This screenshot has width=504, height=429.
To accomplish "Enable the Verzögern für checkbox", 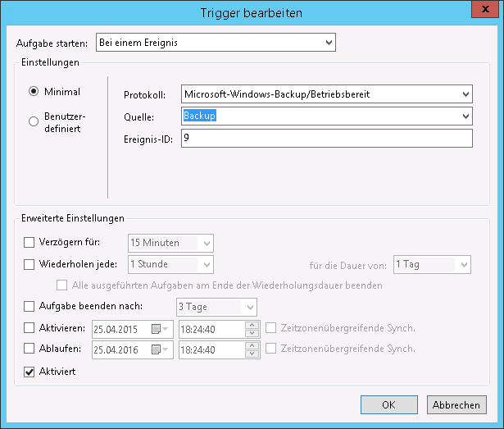I will pyautogui.click(x=30, y=243).
